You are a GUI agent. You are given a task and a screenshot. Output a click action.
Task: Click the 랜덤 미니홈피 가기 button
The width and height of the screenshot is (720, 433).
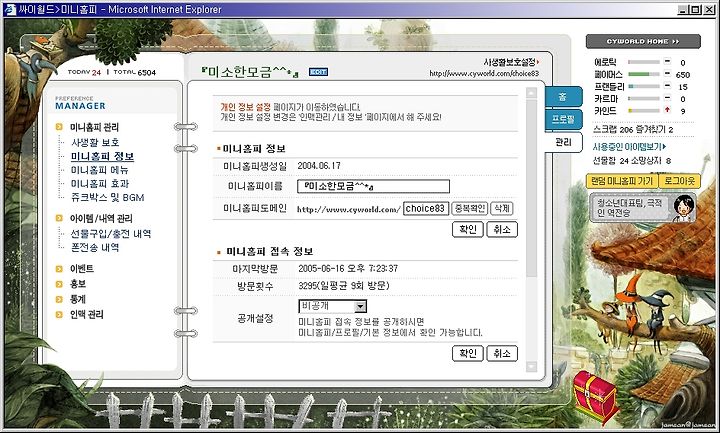(x=622, y=181)
